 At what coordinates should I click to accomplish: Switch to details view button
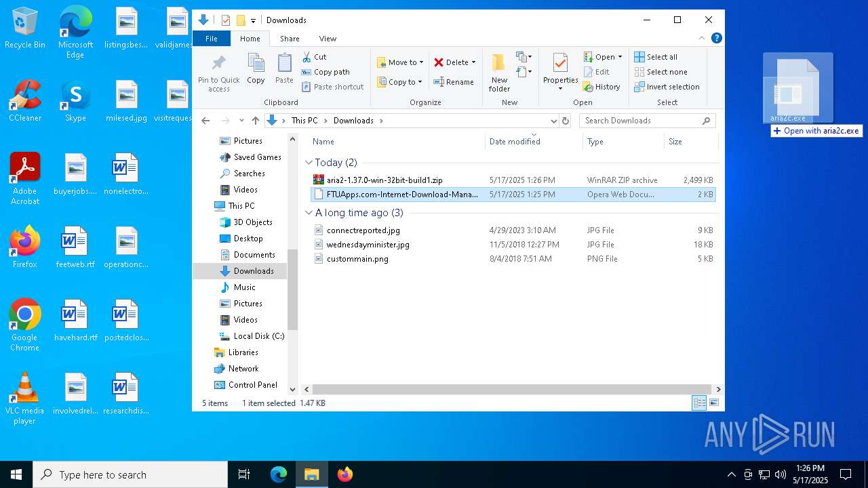[699, 403]
